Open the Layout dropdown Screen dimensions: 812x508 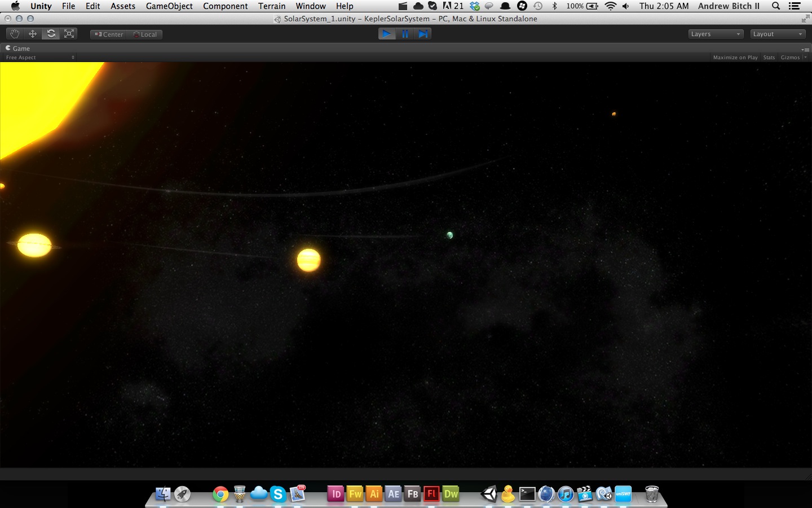point(778,34)
